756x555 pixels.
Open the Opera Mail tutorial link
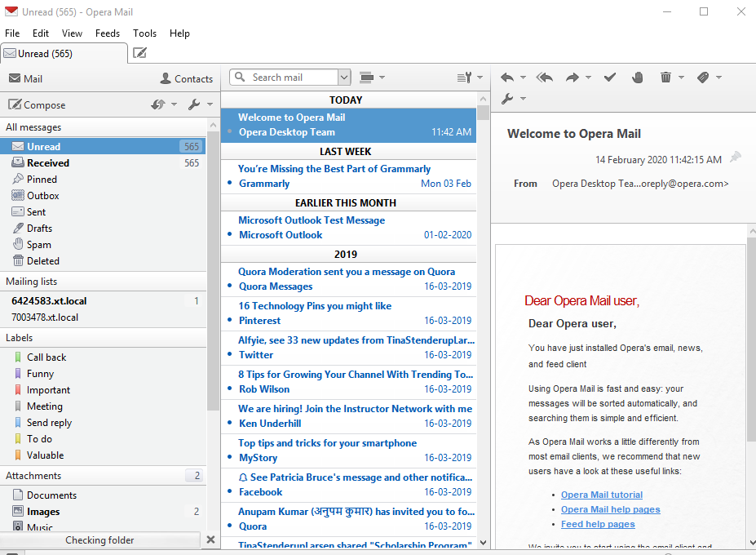coord(602,495)
